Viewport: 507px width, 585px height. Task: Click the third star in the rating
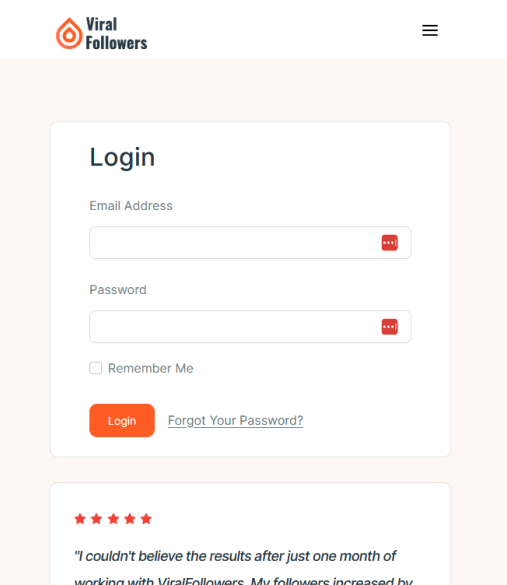pyautogui.click(x=113, y=519)
